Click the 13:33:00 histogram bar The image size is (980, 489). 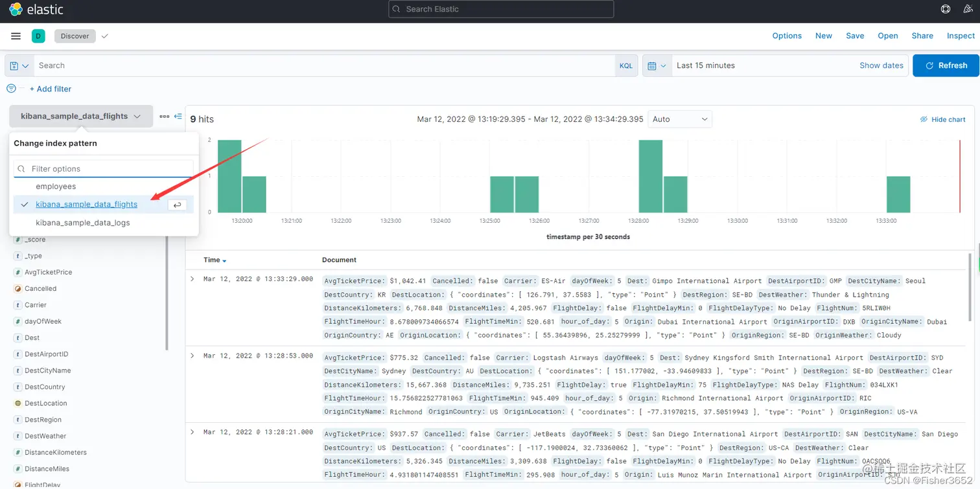pos(898,194)
